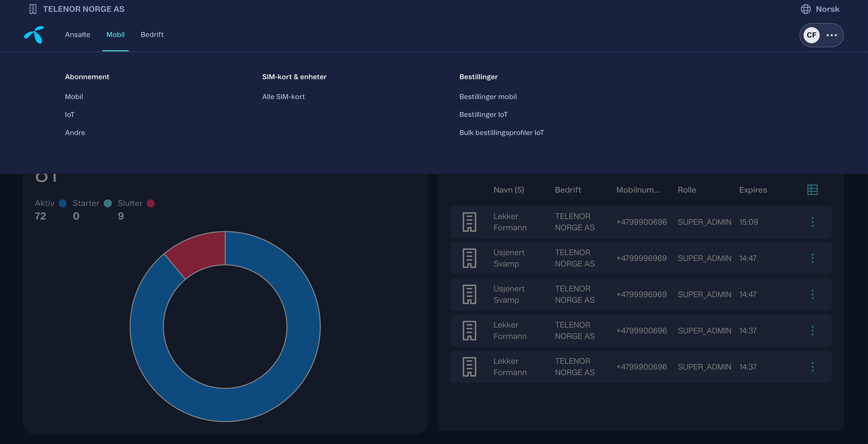Click the Telenor logo icon
Screen dimensions: 868x444
click(34, 35)
